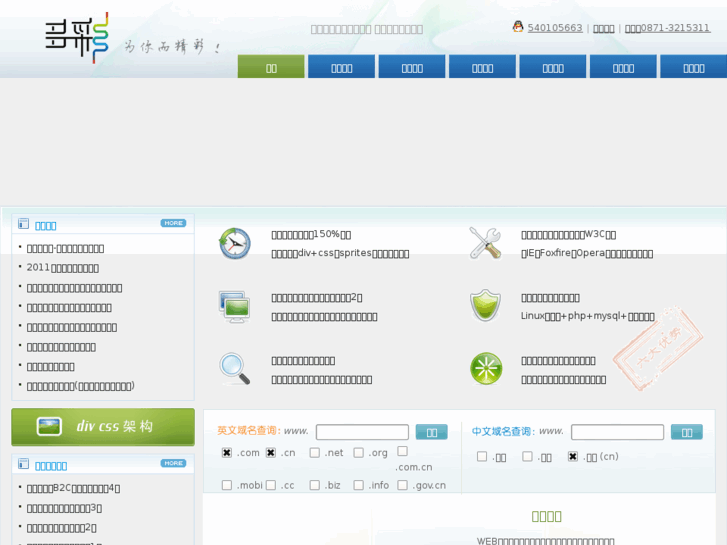Open the list item containing B2C
This screenshot has width=727, height=545.
(x=73, y=488)
